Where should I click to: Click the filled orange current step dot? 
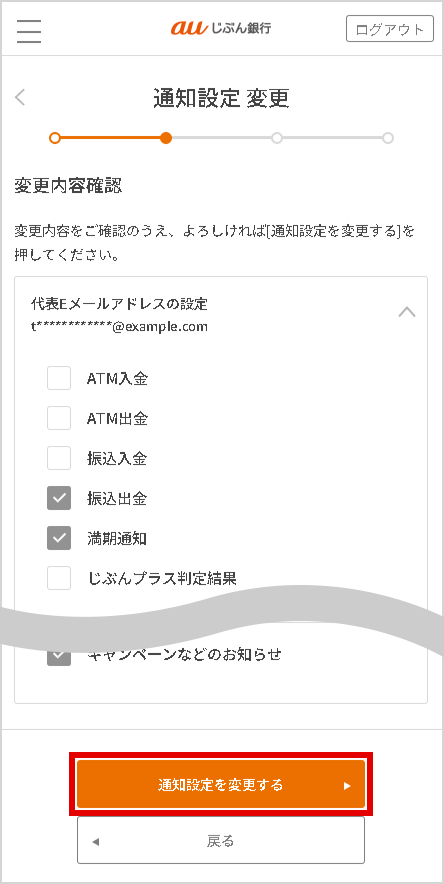166,138
